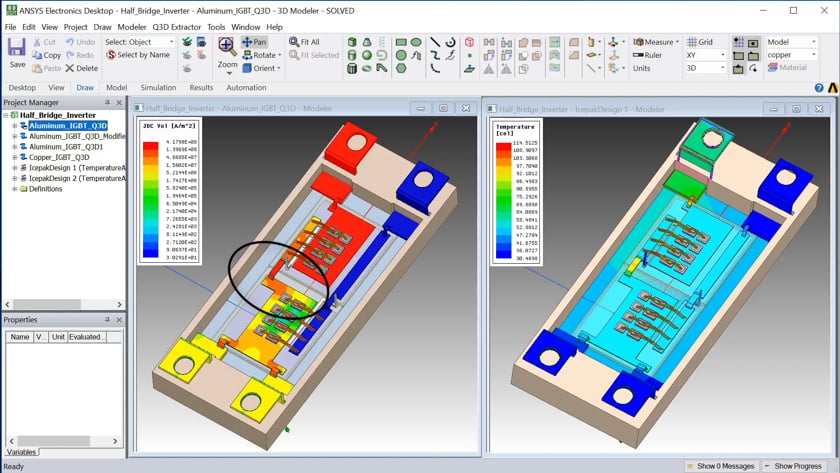Switch to the Results ribbon tab
Viewport: 840px width, 473px height.
tap(201, 88)
